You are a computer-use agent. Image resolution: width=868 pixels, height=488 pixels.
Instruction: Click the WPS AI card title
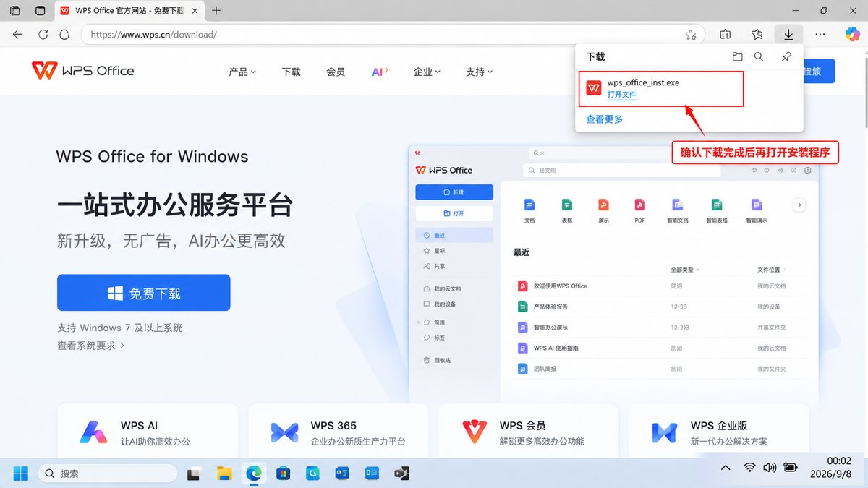click(x=139, y=425)
